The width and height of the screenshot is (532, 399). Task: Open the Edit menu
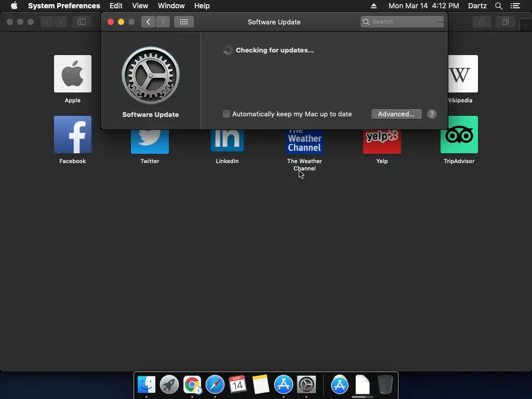coord(116,6)
